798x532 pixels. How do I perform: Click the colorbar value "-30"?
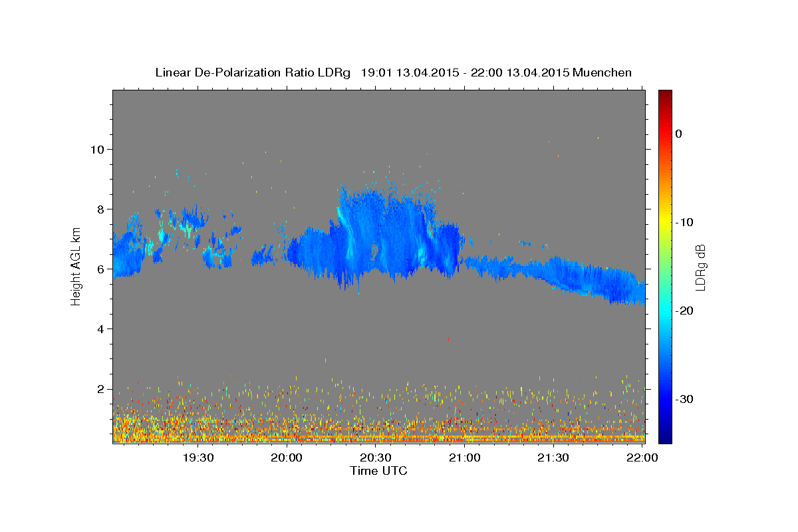pyautogui.click(x=684, y=399)
